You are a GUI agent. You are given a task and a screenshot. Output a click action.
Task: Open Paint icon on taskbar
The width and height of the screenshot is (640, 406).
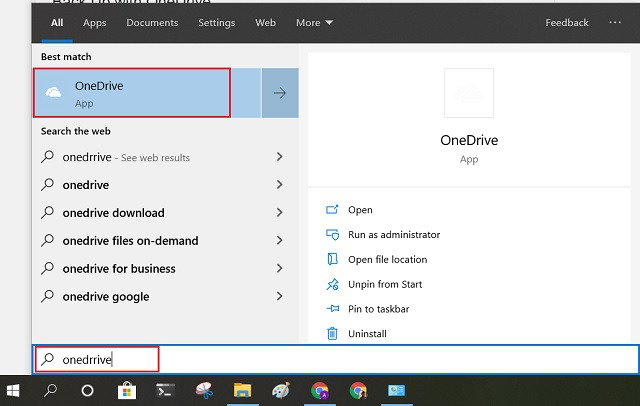281,391
